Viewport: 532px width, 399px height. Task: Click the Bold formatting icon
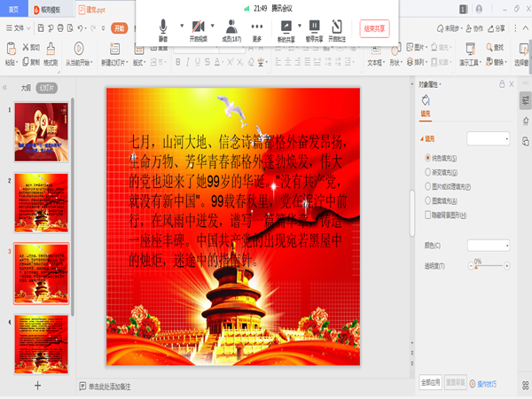click(x=178, y=62)
